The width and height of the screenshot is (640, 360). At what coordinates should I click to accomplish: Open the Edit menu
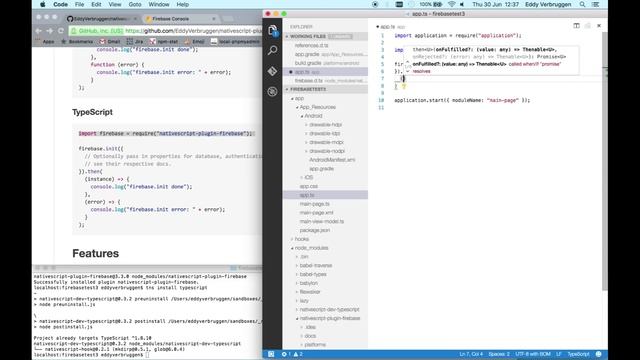tap(96, 4)
